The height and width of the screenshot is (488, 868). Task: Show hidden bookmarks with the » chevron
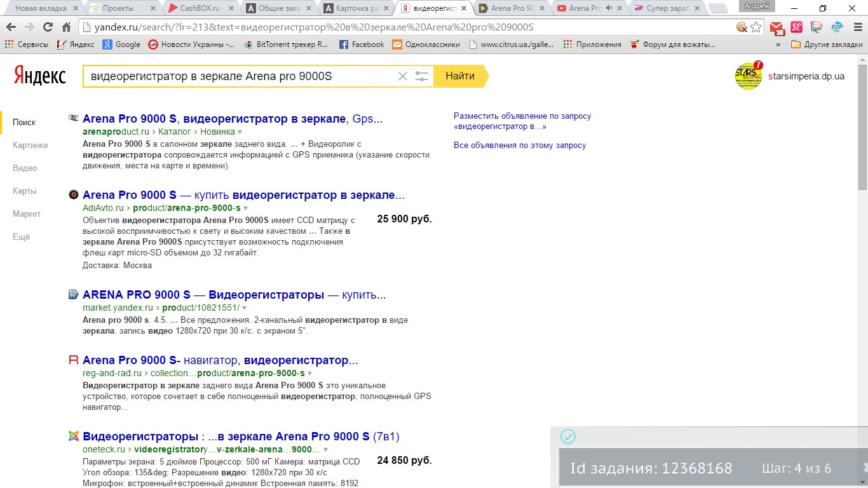tap(778, 44)
